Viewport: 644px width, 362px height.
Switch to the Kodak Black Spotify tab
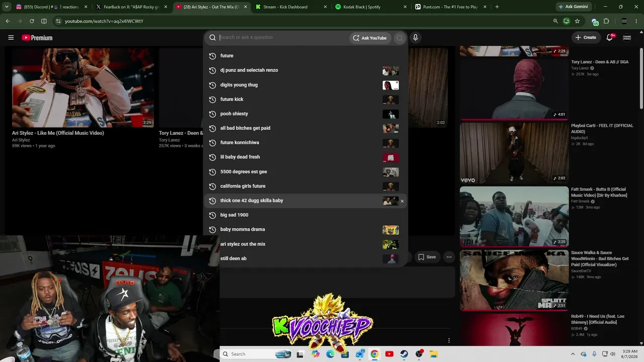[371, 7]
